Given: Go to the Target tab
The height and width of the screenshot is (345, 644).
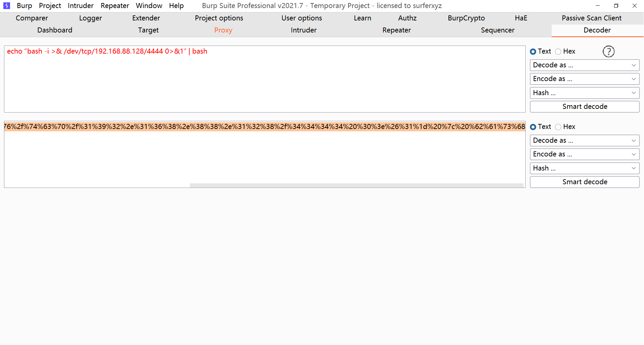Looking at the screenshot, I should coord(148,30).
